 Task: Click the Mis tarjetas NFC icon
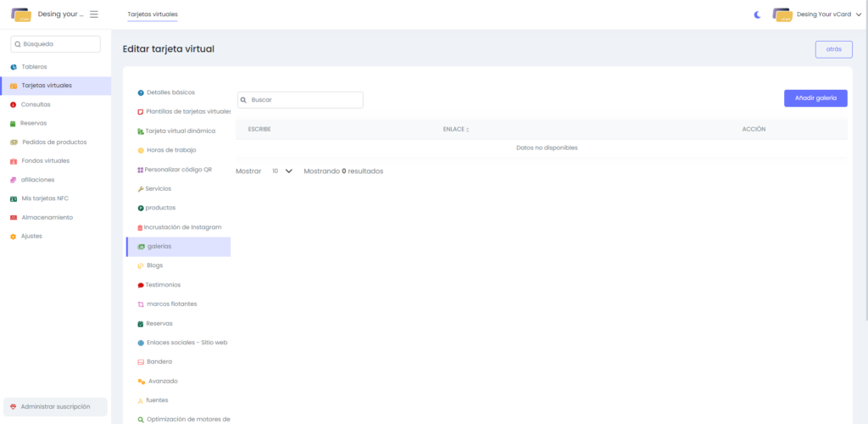click(x=14, y=198)
